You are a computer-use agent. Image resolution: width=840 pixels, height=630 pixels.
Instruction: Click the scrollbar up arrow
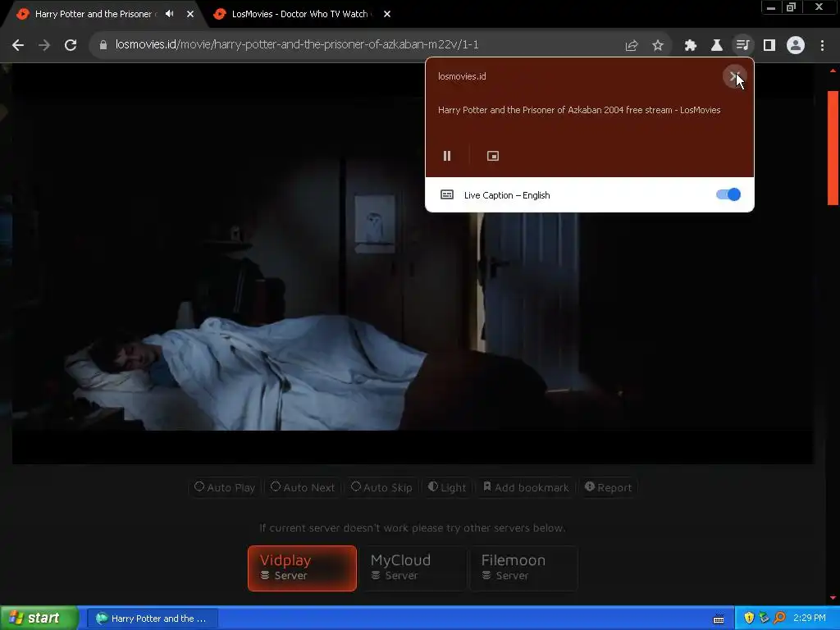(x=833, y=71)
